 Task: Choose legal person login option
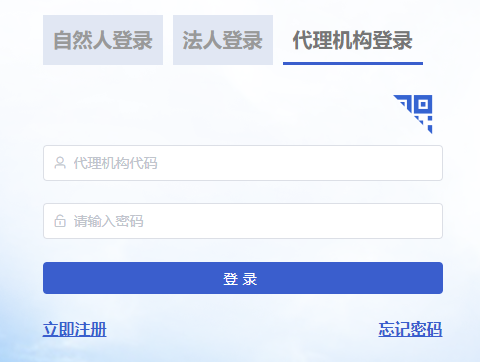223,40
